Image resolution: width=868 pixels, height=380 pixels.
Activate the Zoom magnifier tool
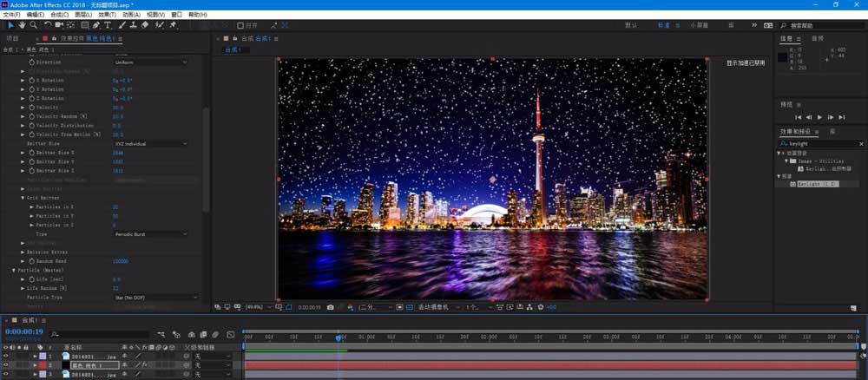click(33, 25)
